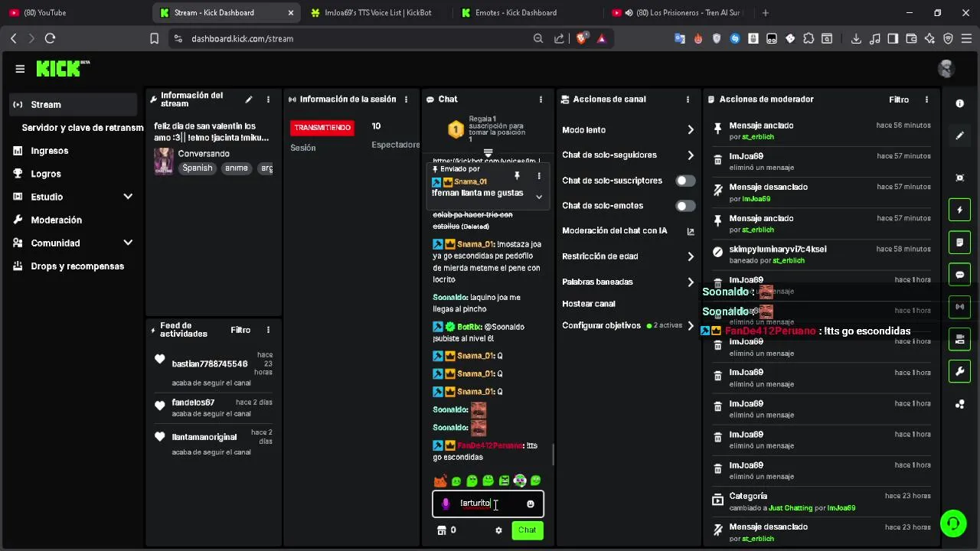The width and height of the screenshot is (980, 551).
Task: Open the profile avatar in the Kick header
Action: [x=946, y=69]
